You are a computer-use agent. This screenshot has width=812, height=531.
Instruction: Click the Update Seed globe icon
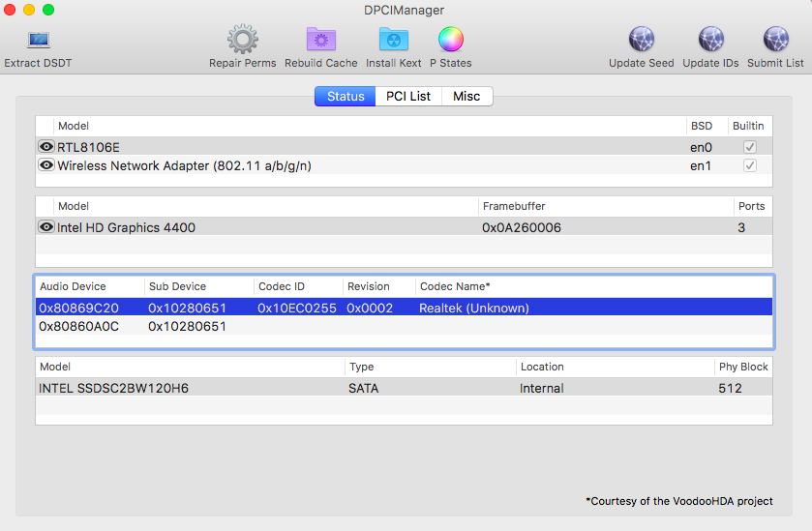tap(641, 40)
